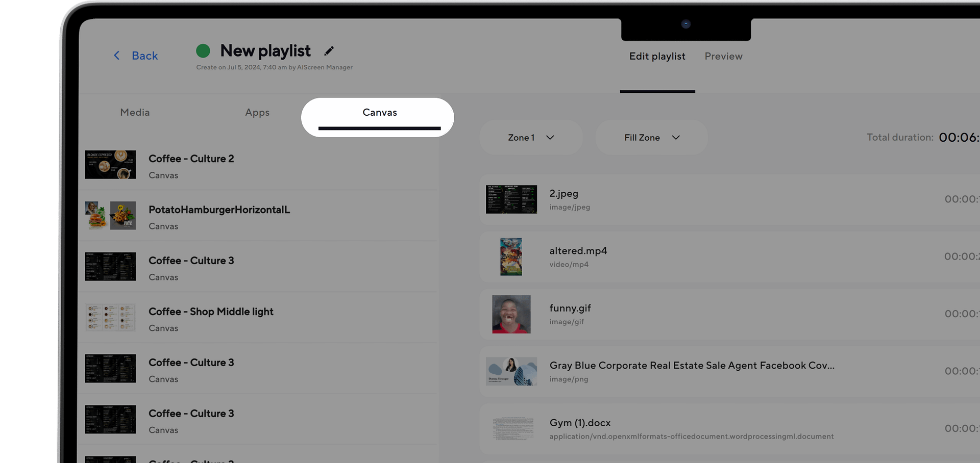This screenshot has height=463, width=980.
Task: Click the Coffee - Shop Middle light thumbnail
Action: point(110,317)
